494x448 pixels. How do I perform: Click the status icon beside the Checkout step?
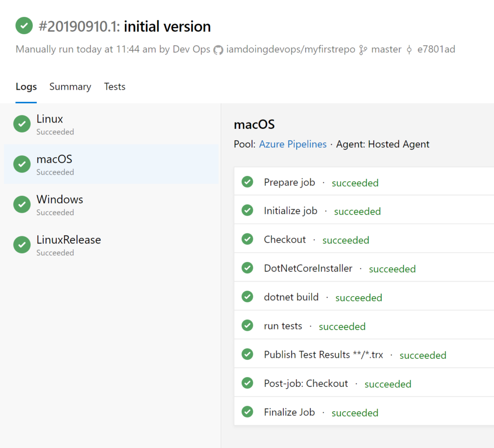(247, 239)
